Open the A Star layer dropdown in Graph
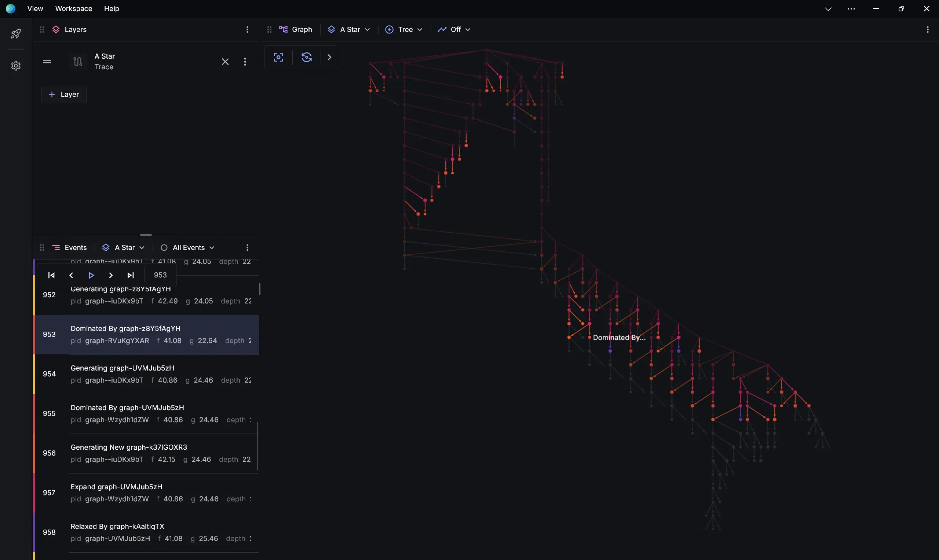 coord(349,29)
